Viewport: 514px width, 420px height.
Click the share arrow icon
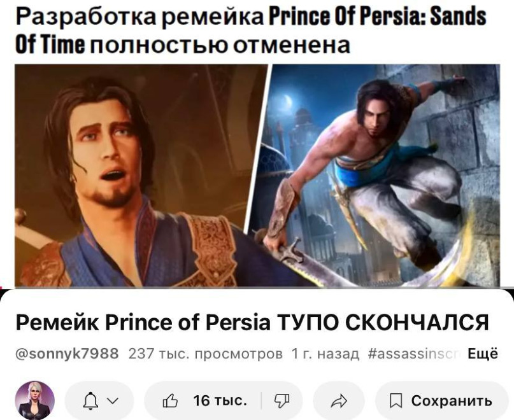(339, 400)
